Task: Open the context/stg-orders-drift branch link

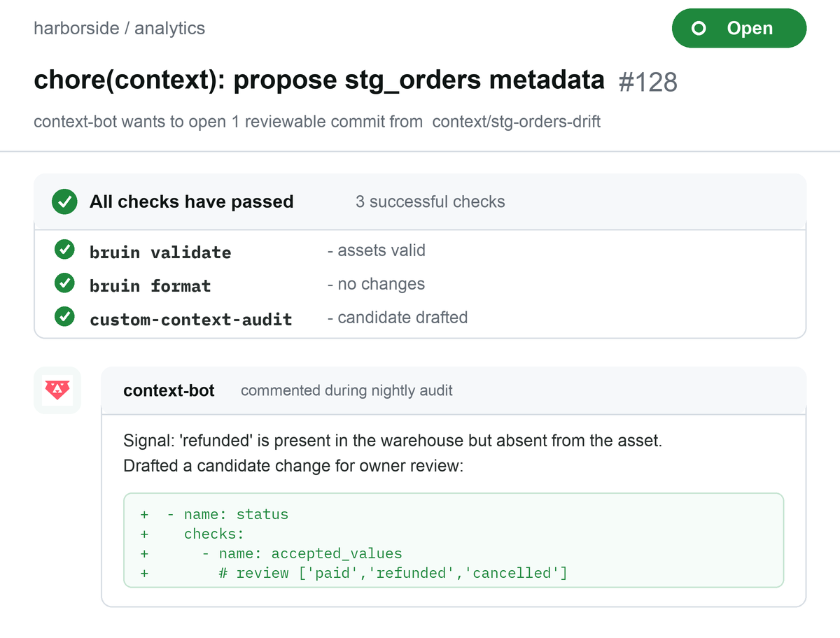Action: (517, 122)
